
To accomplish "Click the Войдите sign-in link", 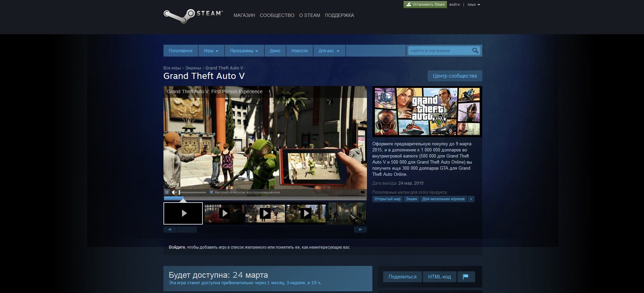I will 177,247.
